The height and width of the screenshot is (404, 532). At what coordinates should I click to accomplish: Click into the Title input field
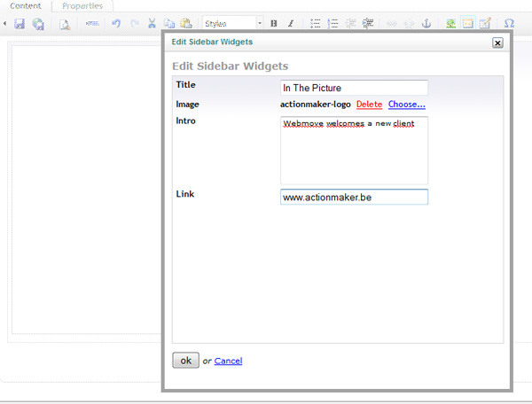pyautogui.click(x=354, y=88)
